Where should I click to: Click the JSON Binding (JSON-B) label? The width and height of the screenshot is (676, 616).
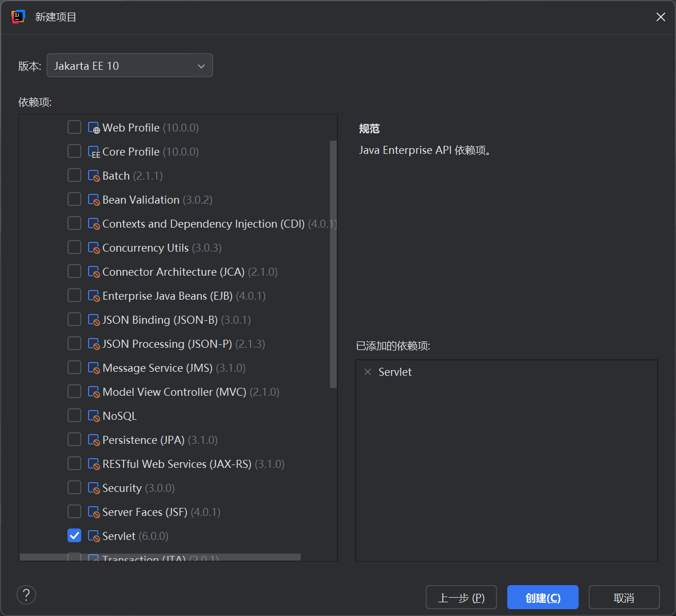(160, 320)
